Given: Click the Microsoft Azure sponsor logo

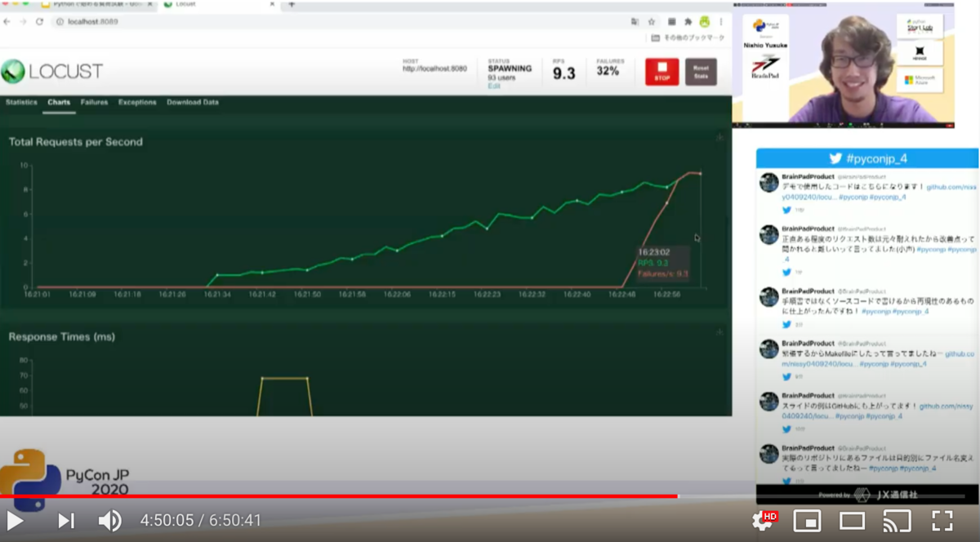Looking at the screenshot, I should (x=920, y=80).
